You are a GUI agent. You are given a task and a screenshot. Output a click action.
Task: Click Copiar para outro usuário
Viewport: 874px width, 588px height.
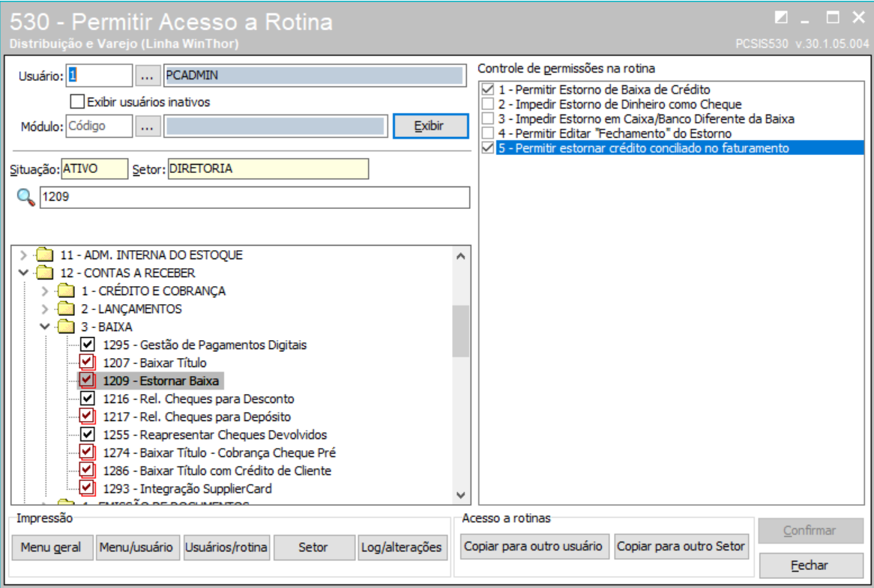[534, 546]
